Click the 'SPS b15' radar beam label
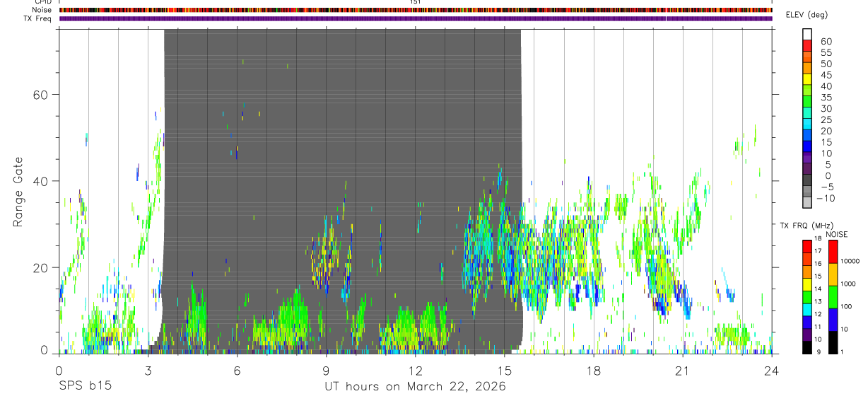 [x=85, y=387]
